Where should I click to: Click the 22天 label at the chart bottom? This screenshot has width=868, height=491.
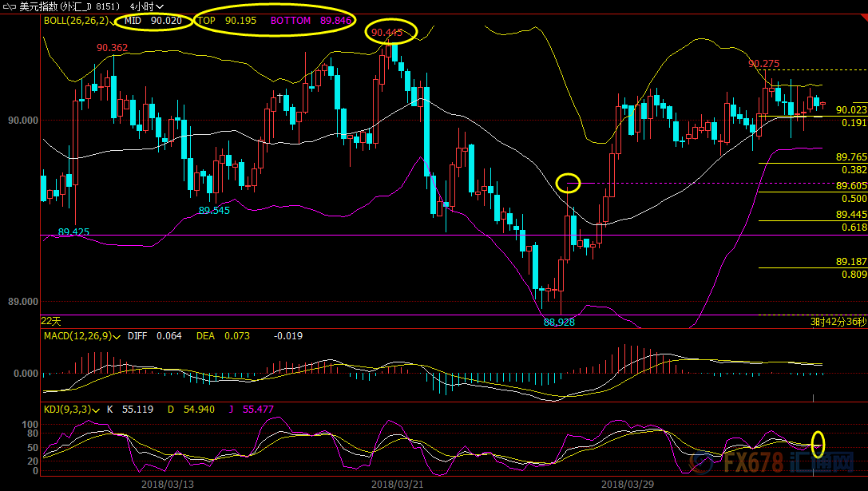[x=51, y=321]
